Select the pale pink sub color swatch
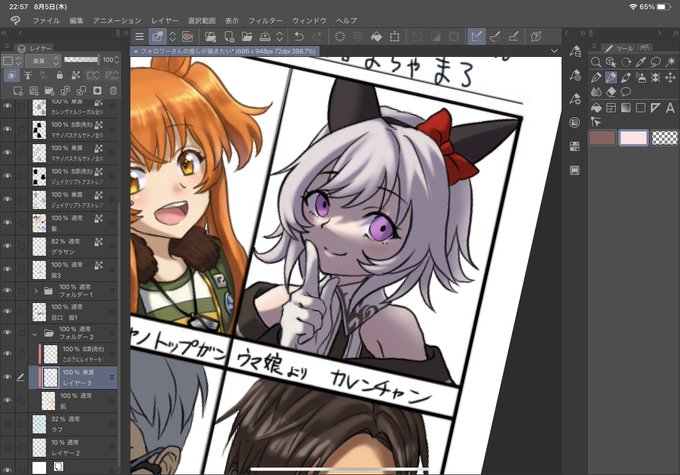 click(633, 138)
